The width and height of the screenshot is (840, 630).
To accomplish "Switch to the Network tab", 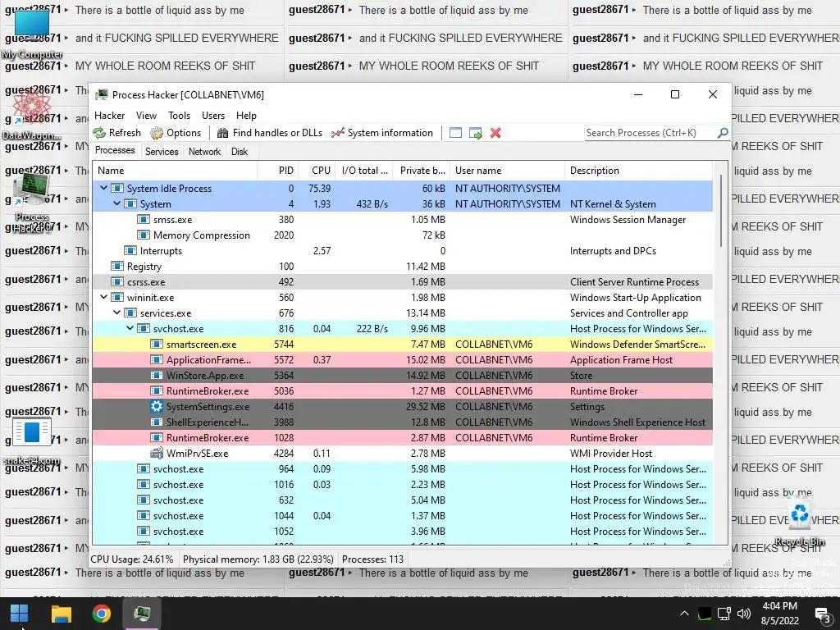I will coord(204,152).
